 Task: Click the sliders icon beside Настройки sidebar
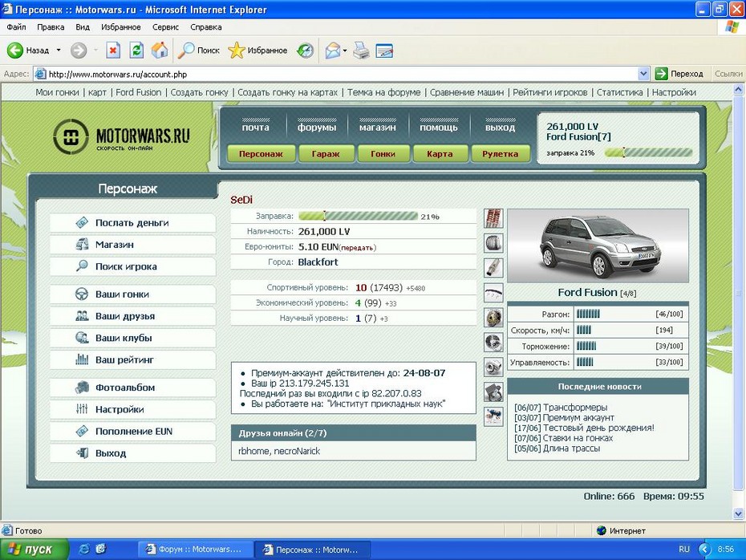(82, 408)
